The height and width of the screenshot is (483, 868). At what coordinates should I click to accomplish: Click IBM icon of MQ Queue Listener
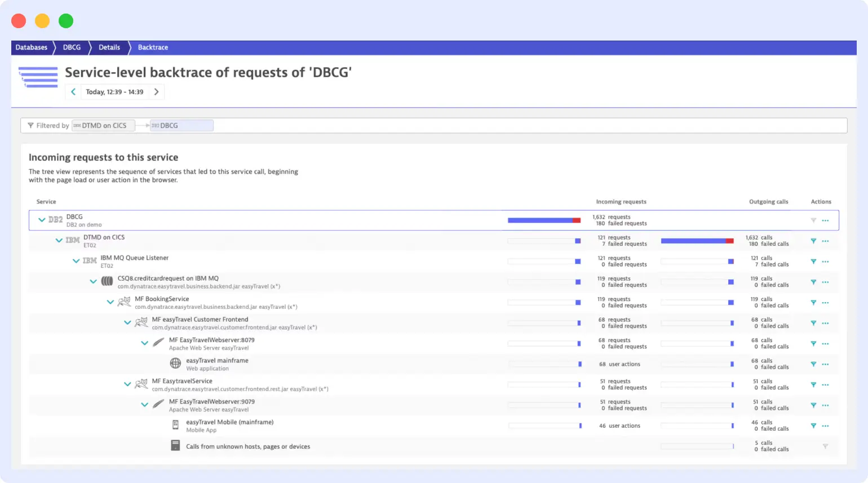pos(90,261)
